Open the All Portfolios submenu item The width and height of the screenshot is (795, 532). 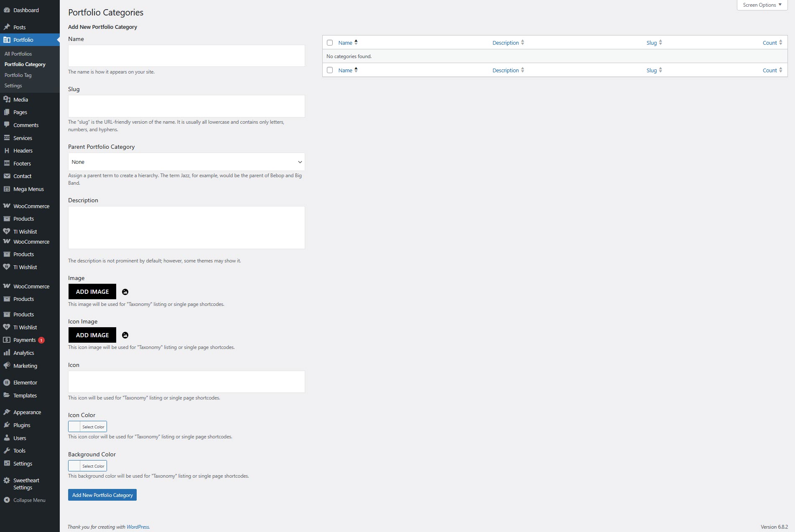pyautogui.click(x=18, y=54)
